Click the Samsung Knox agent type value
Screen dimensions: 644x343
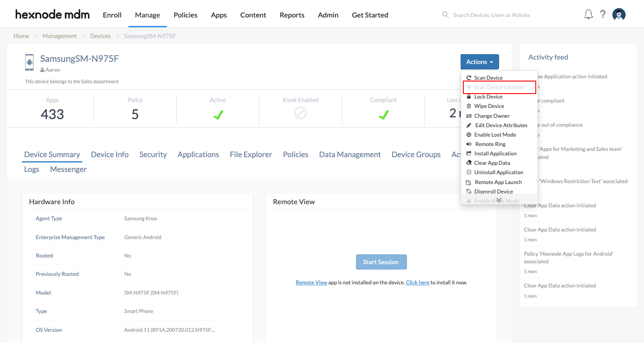pos(141,219)
